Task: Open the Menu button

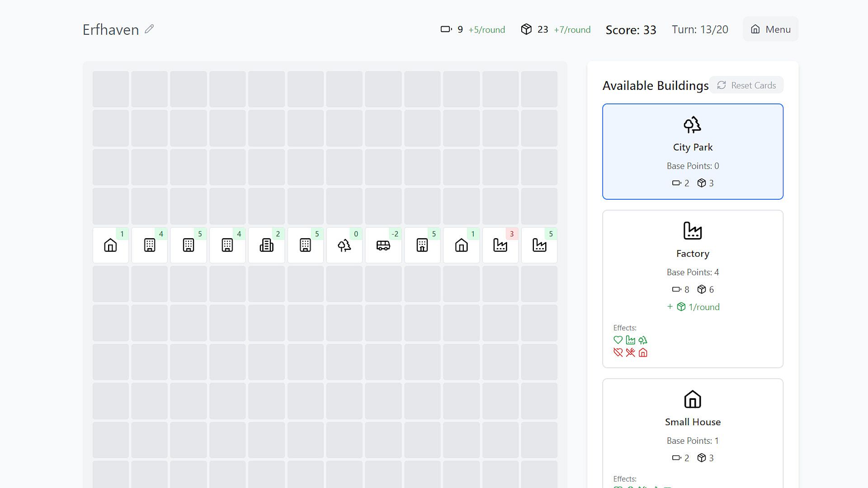Action: tap(770, 29)
